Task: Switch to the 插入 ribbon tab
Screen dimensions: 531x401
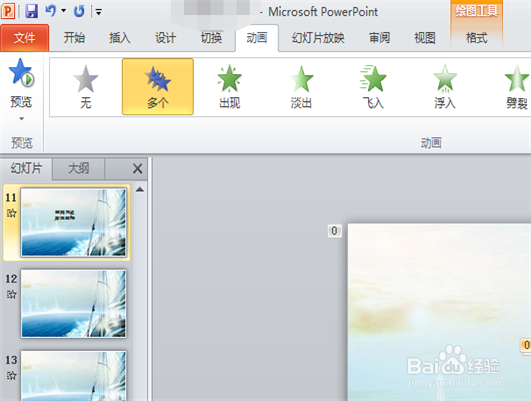Action: pos(120,38)
